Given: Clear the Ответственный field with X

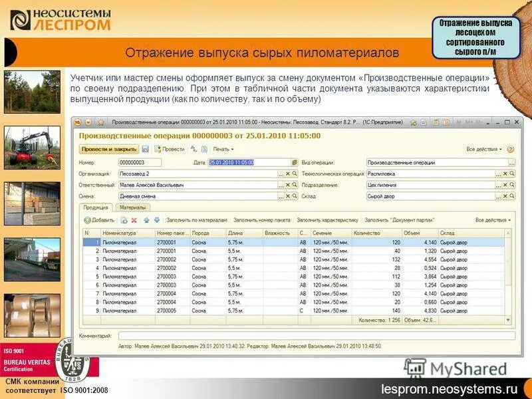Looking at the screenshot, I should [x=288, y=185].
